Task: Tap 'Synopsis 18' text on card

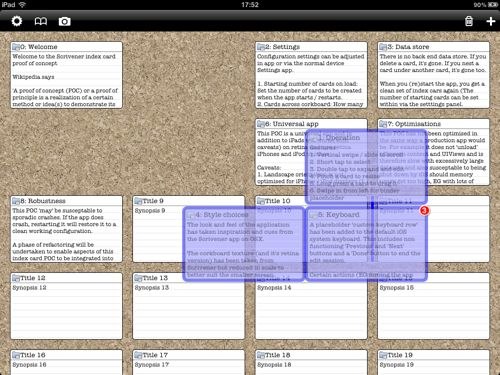Action: pos(274,364)
